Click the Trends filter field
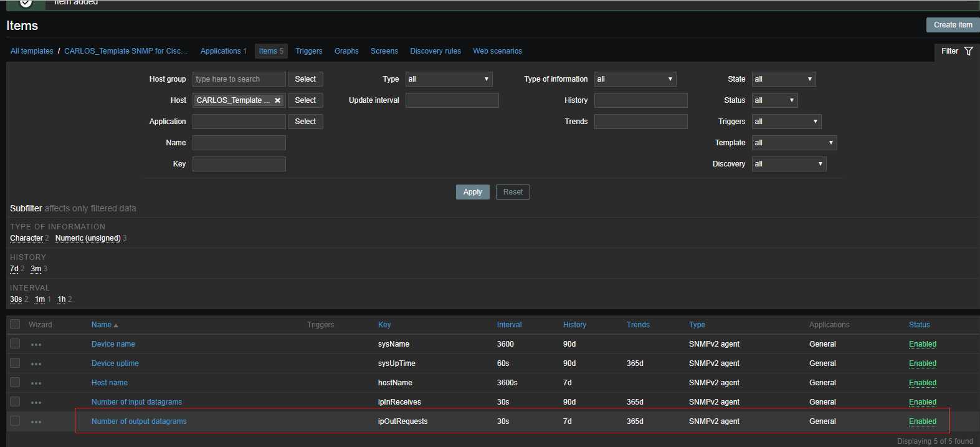 tap(641, 122)
